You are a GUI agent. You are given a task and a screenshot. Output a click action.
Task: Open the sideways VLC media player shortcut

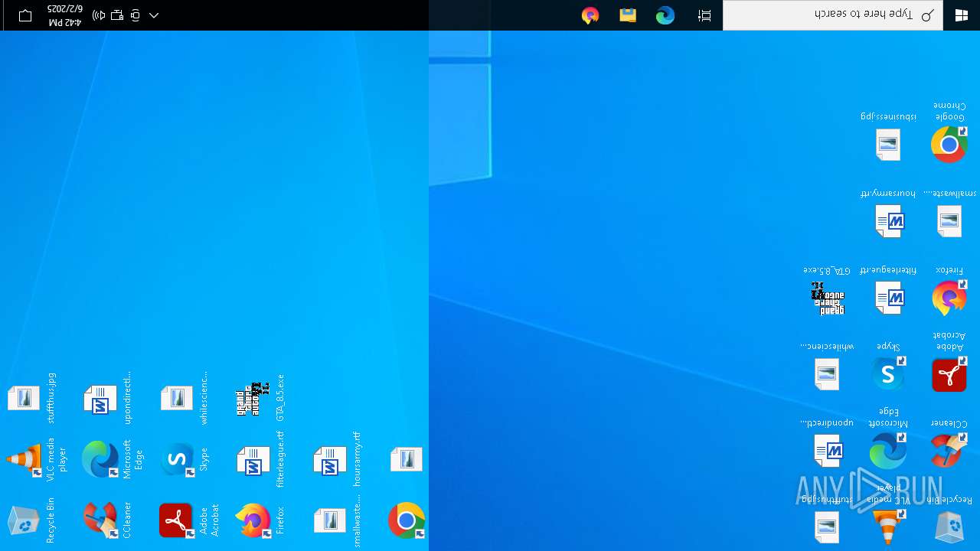tap(24, 459)
